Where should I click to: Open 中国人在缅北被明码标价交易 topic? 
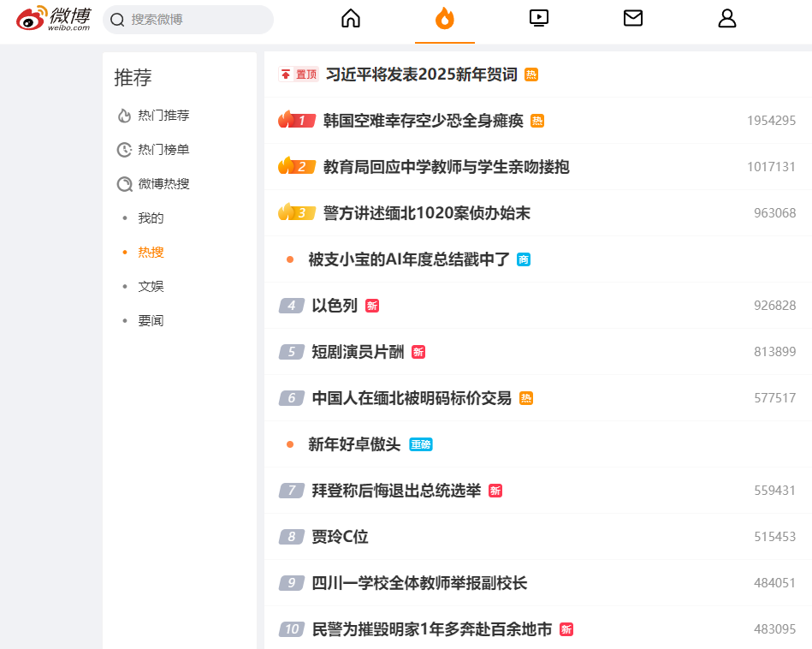coord(412,398)
